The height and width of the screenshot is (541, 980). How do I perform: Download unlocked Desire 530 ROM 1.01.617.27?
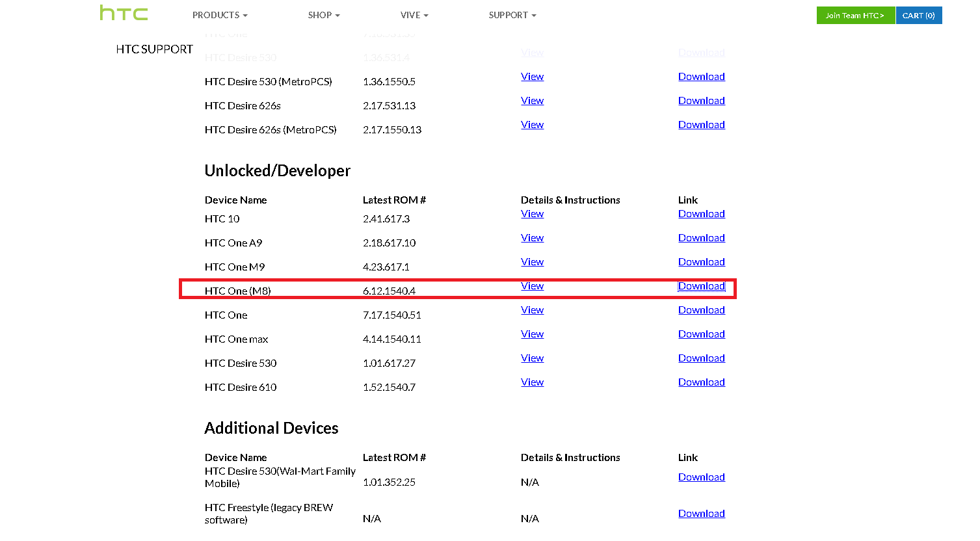click(701, 358)
